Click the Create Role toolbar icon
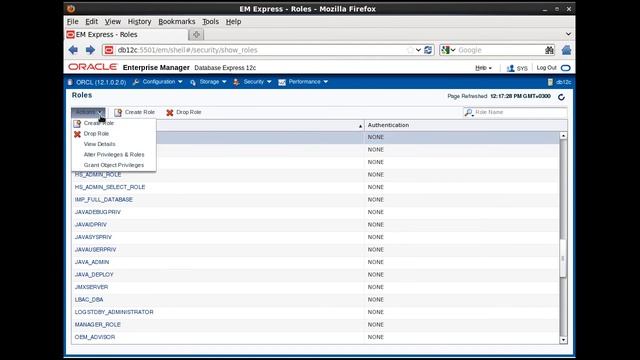 click(x=118, y=112)
